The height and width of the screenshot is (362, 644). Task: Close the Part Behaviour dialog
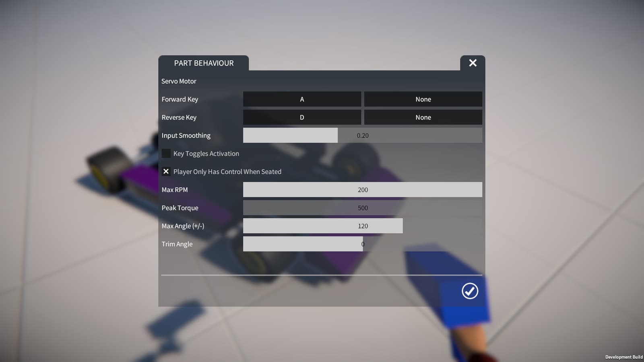473,63
